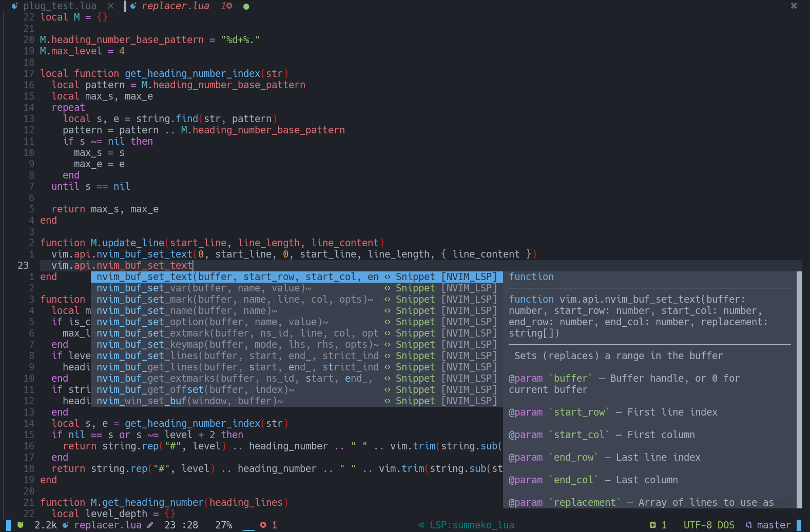
Task: Click the 'return max_s, max_e' code line
Action: (105, 209)
